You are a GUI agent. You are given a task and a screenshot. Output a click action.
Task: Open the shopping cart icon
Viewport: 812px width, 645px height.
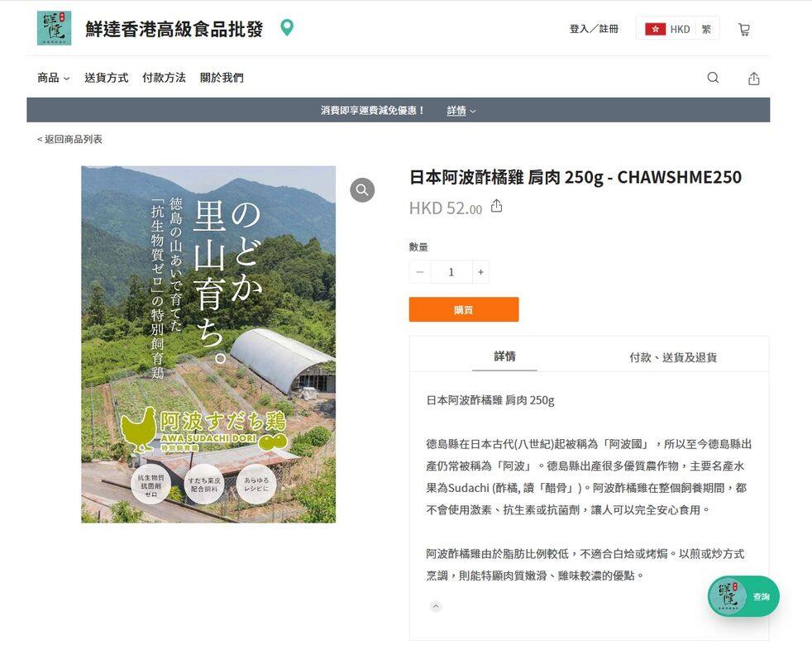point(743,30)
